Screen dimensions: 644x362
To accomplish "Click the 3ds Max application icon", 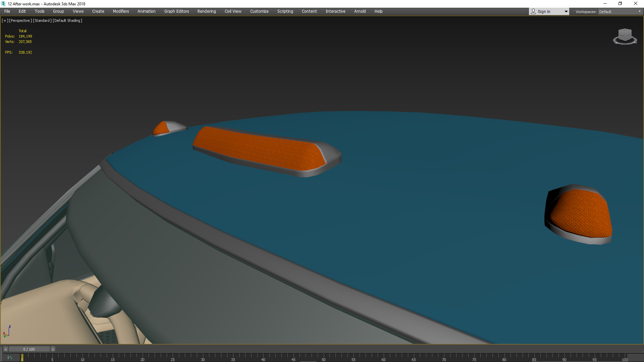I will click(3, 4).
